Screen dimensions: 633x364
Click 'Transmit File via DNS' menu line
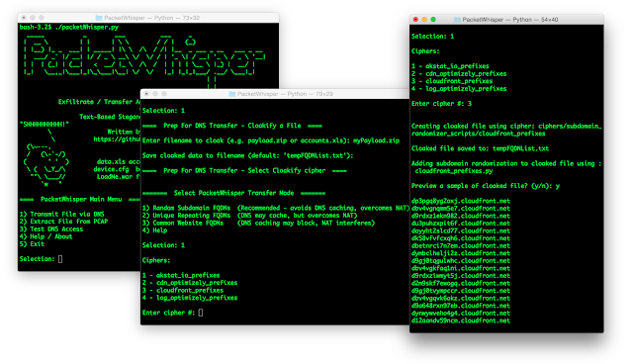click(x=61, y=214)
